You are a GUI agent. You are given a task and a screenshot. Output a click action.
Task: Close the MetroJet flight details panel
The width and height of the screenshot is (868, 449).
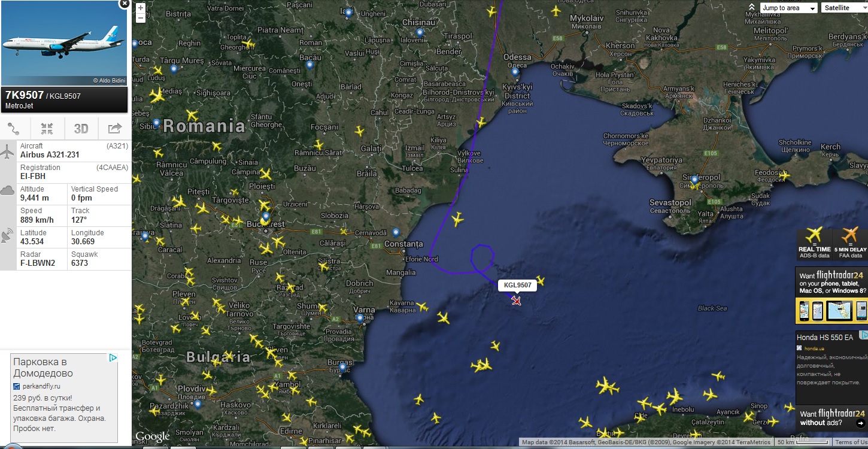pos(125,4)
